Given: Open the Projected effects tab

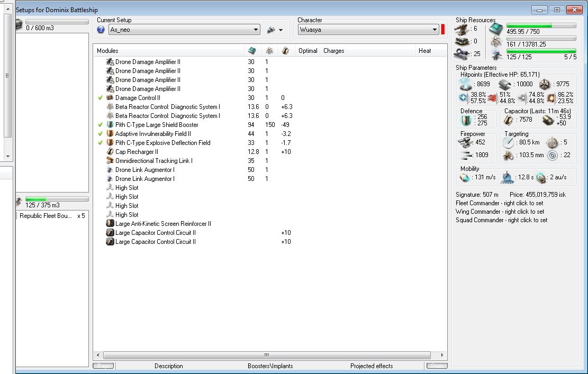Looking at the screenshot, I should (x=372, y=366).
